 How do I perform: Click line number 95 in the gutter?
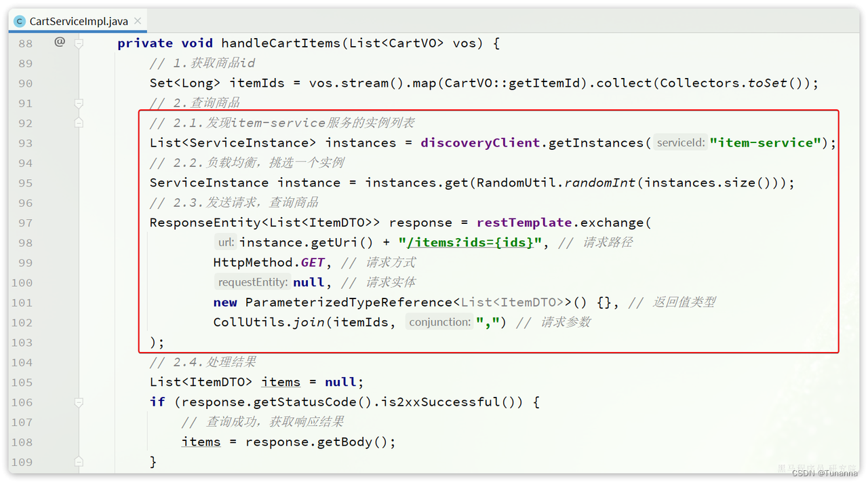(25, 182)
